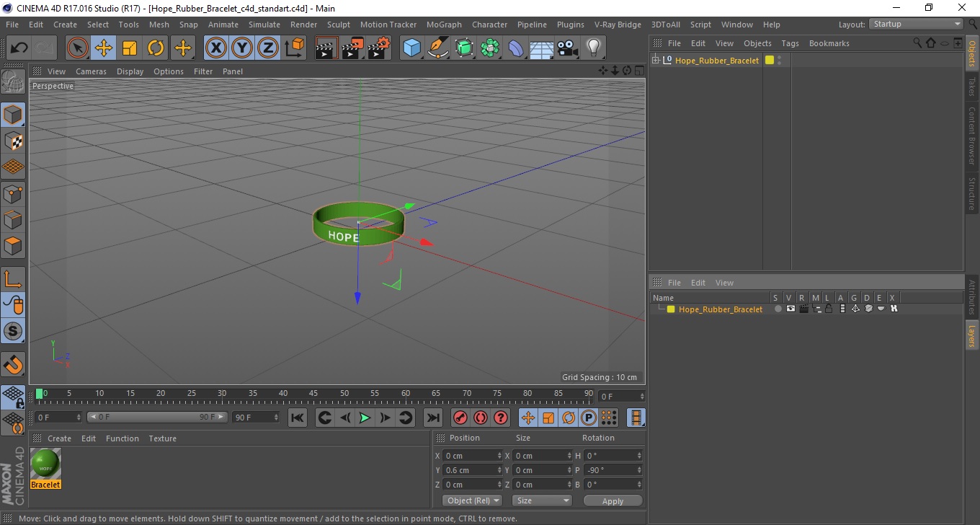Toggle Enable Axis mode
The image size is (980, 525).
[13, 278]
